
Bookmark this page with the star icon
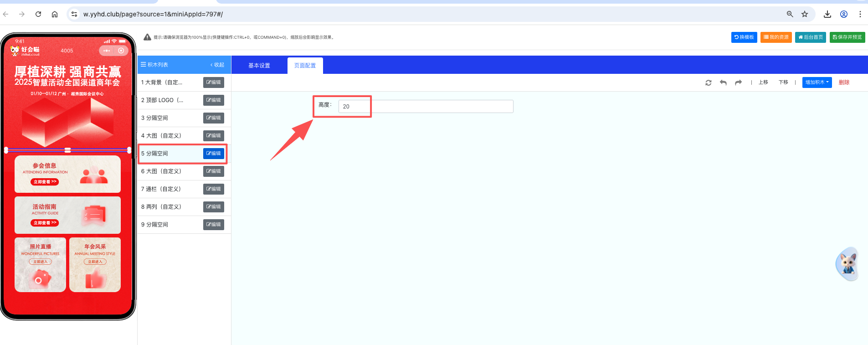tap(805, 14)
